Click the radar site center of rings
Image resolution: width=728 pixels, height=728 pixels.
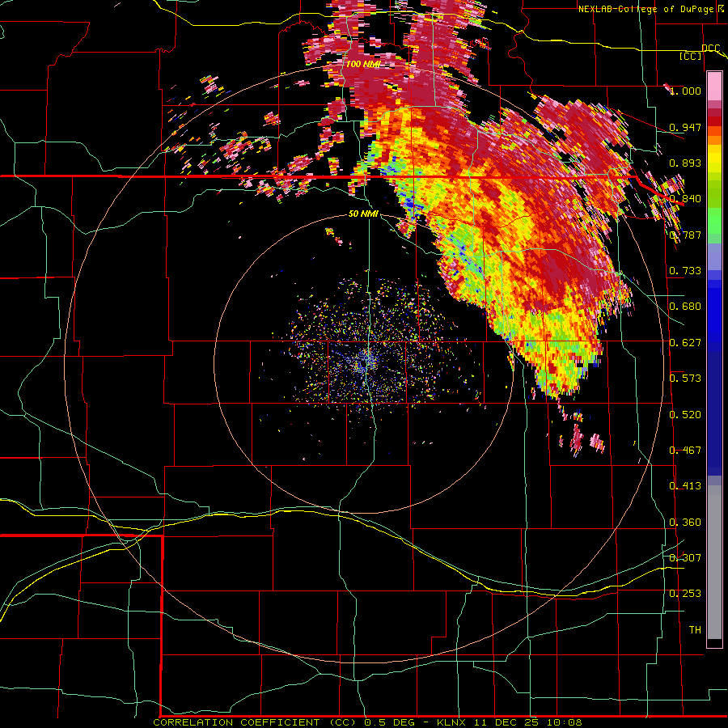click(x=365, y=363)
